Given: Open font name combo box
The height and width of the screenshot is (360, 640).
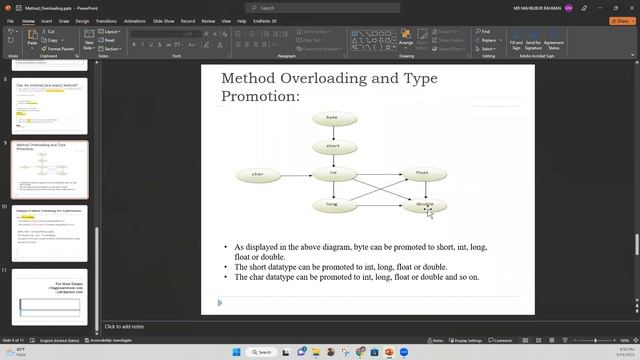Looking at the screenshot, I should click(x=157, y=34).
